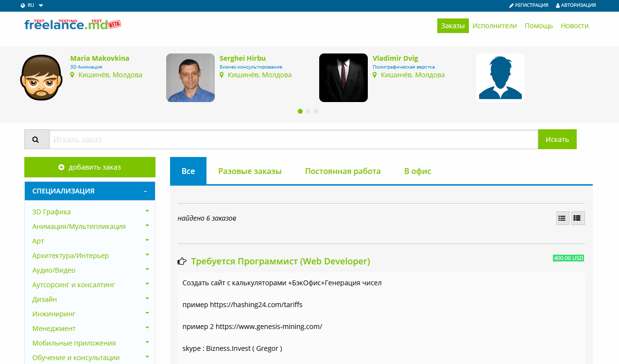The height and width of the screenshot is (364, 619).
Task: Open the RU language dropdown
Action: (32, 5)
